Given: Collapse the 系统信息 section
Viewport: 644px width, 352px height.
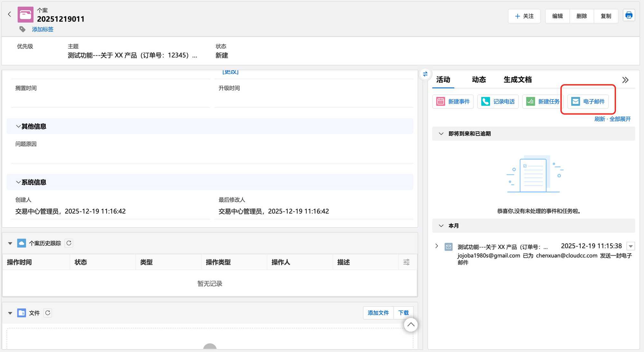Looking at the screenshot, I should (18, 182).
